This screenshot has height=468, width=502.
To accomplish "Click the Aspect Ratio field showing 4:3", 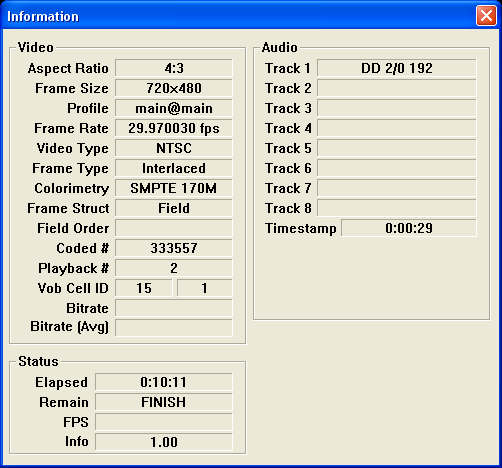I will (x=174, y=68).
